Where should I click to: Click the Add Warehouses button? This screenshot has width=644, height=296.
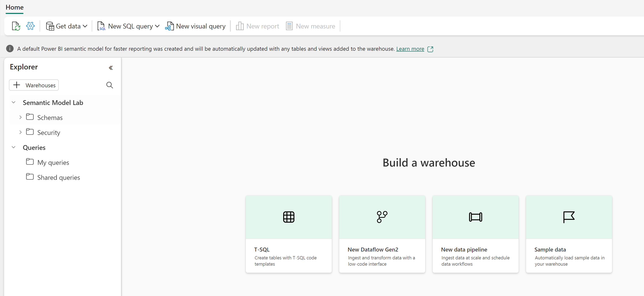click(x=34, y=85)
